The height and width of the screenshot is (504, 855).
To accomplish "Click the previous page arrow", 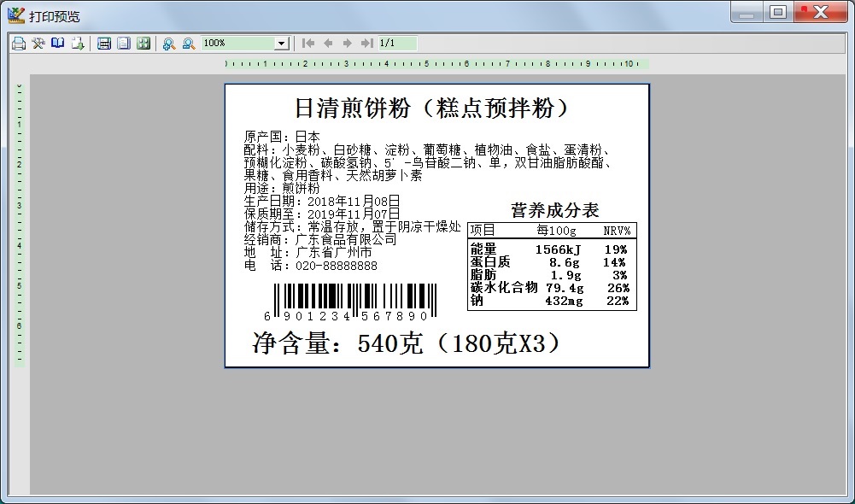I will (x=329, y=43).
